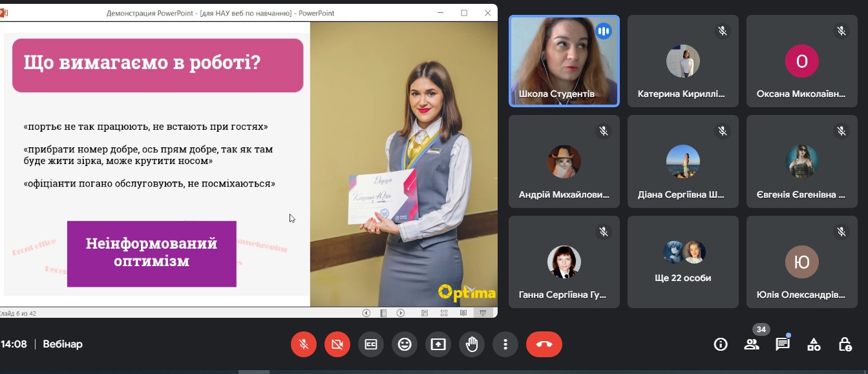Go to the next slide in PowerPoint

[x=401, y=313]
